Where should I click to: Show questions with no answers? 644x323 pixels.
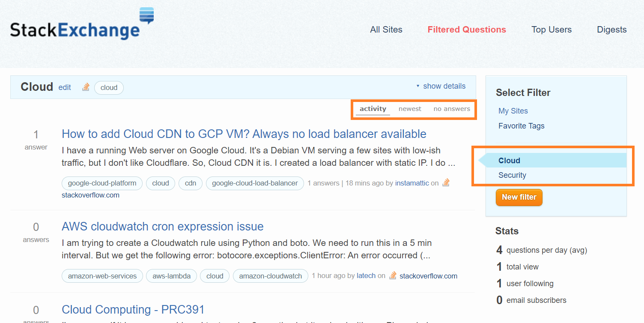point(452,109)
